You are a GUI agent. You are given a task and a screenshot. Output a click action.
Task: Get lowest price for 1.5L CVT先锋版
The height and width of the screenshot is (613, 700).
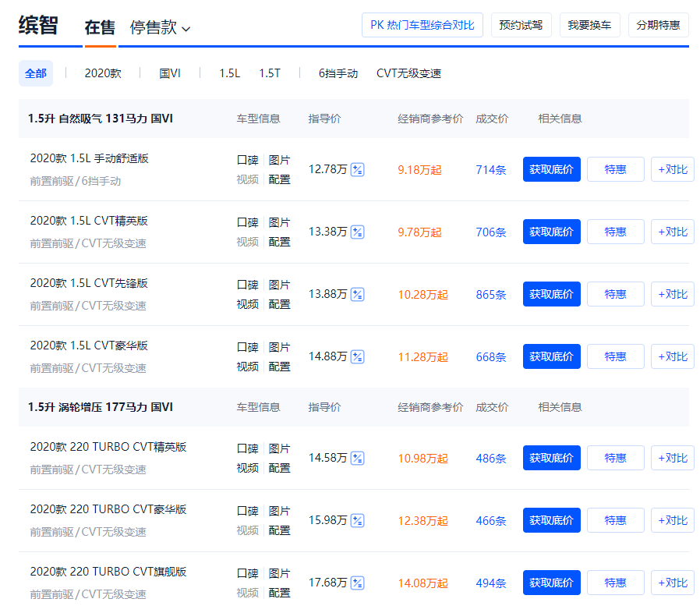(552, 294)
